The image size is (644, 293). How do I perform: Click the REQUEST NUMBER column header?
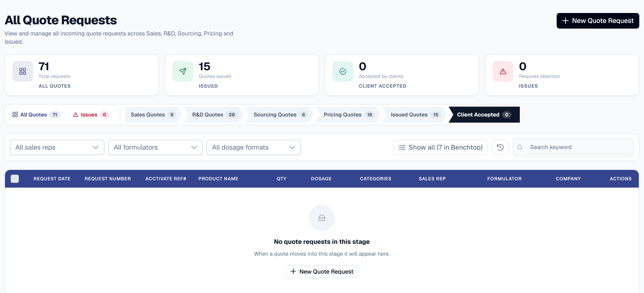coord(107,179)
